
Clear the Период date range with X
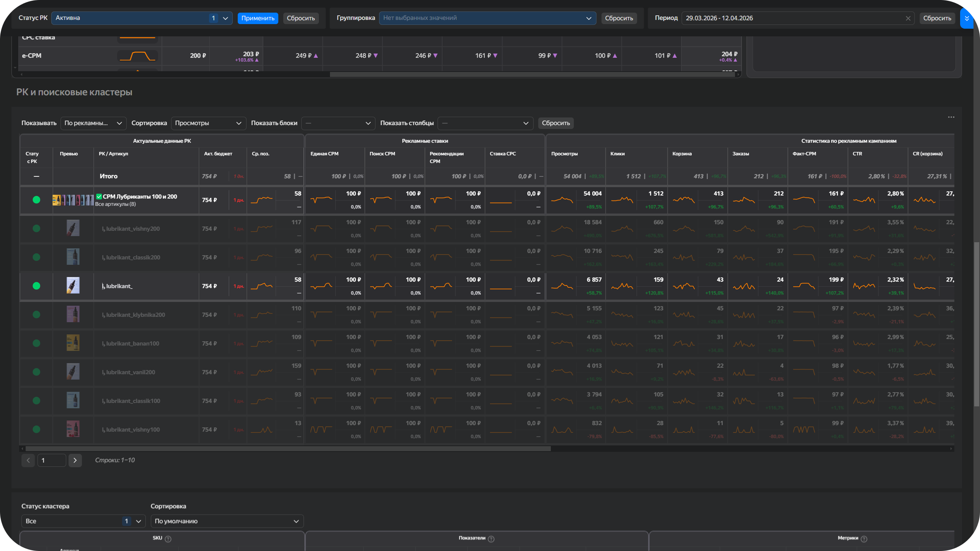coord(908,18)
